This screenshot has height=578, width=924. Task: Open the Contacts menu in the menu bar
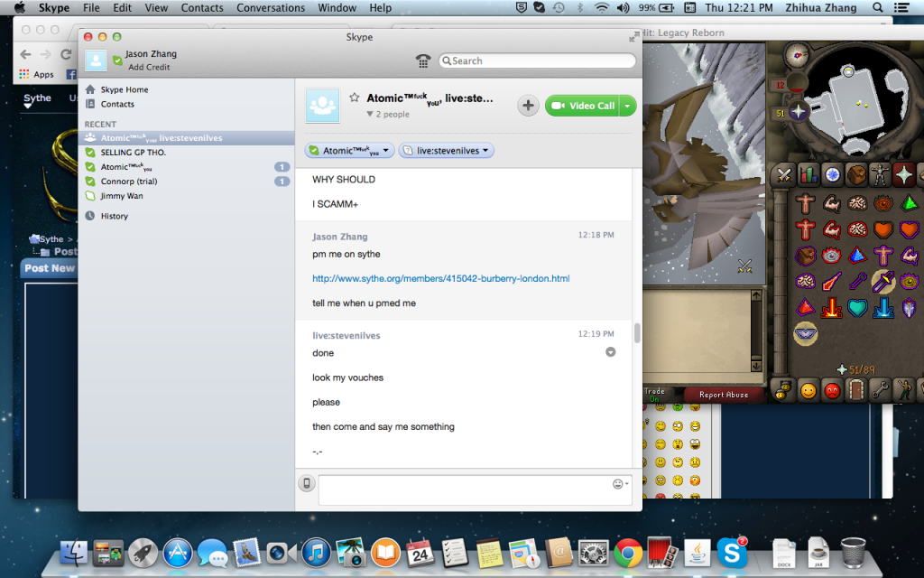point(202,7)
